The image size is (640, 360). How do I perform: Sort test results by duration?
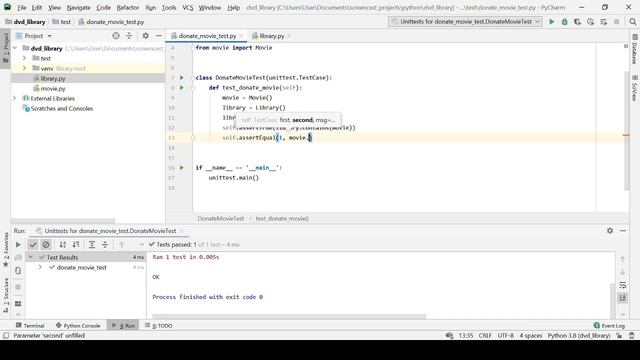pyautogui.click(x=76, y=244)
